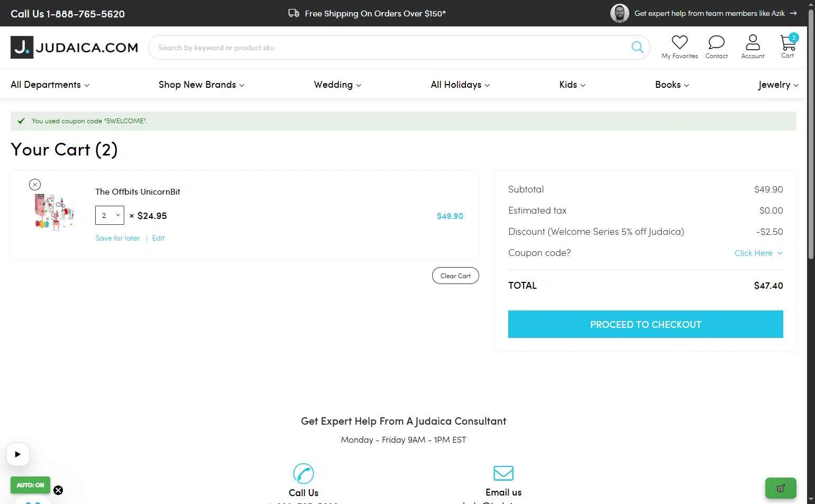The width and height of the screenshot is (815, 504).
Task: Click the Subtotal $49.90 value
Action: 768,189
